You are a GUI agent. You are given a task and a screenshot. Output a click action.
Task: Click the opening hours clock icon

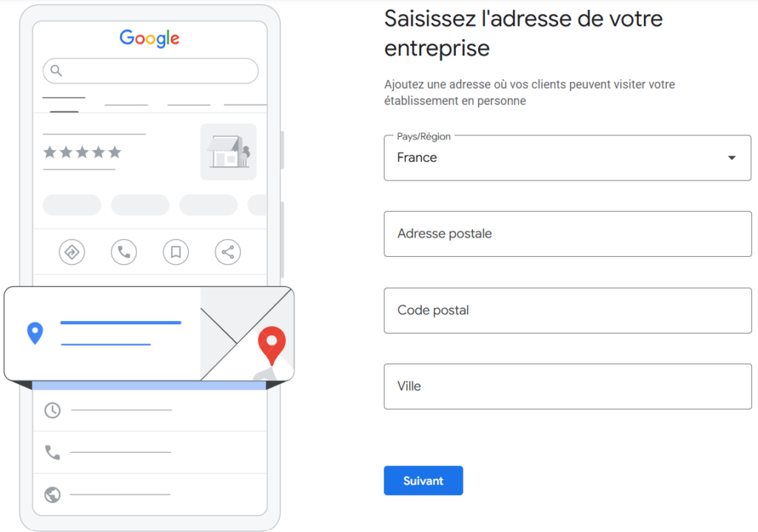[x=52, y=410]
